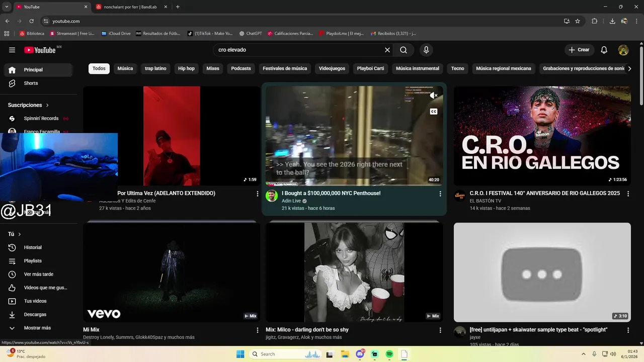Expand Mostrar más under Tú section

(38, 328)
